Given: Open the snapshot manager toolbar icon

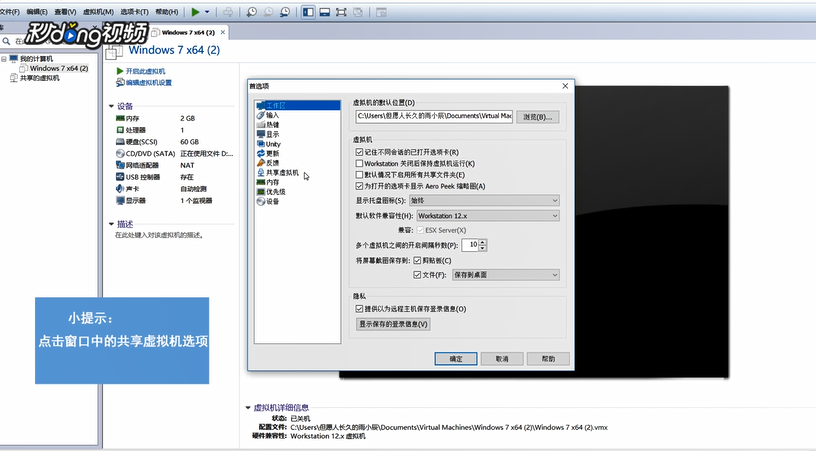Looking at the screenshot, I should click(285, 11).
